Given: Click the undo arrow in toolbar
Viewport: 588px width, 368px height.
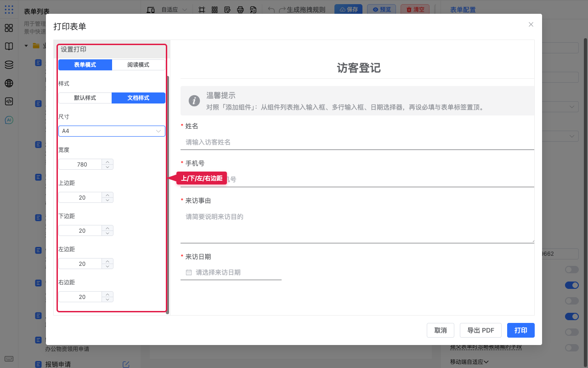Looking at the screenshot, I should point(271,10).
